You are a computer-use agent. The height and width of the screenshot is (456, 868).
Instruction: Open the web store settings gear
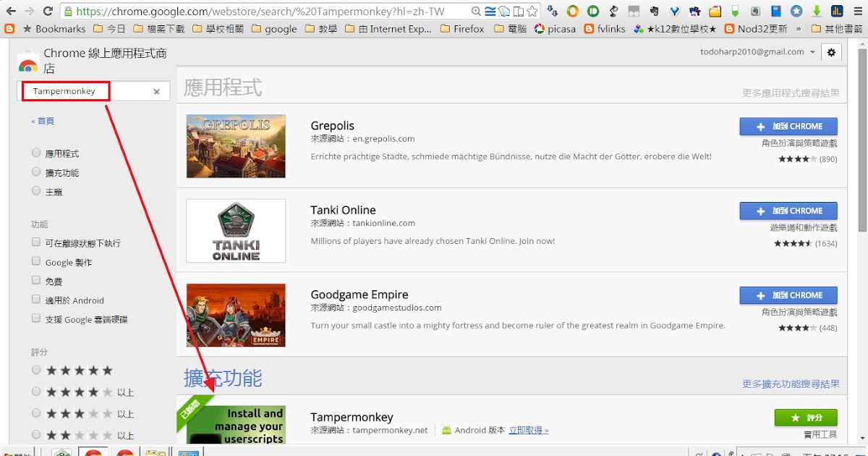pos(831,52)
